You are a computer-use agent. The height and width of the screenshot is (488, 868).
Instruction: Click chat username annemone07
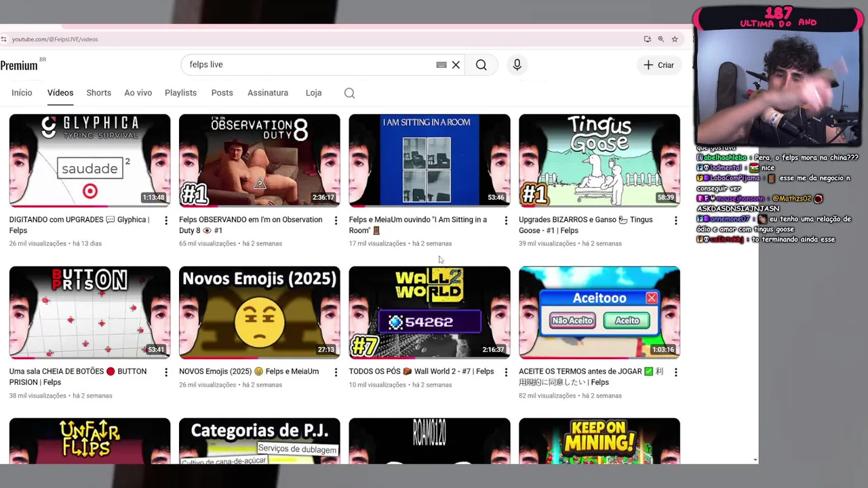point(730,219)
